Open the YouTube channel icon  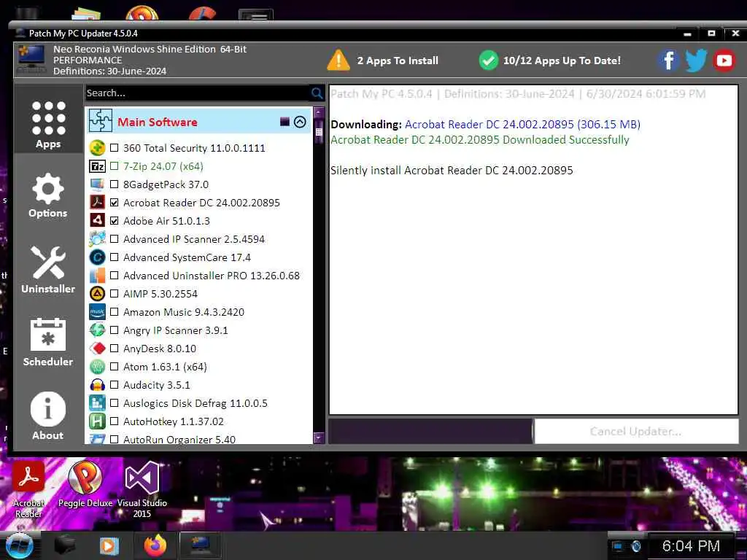(724, 61)
